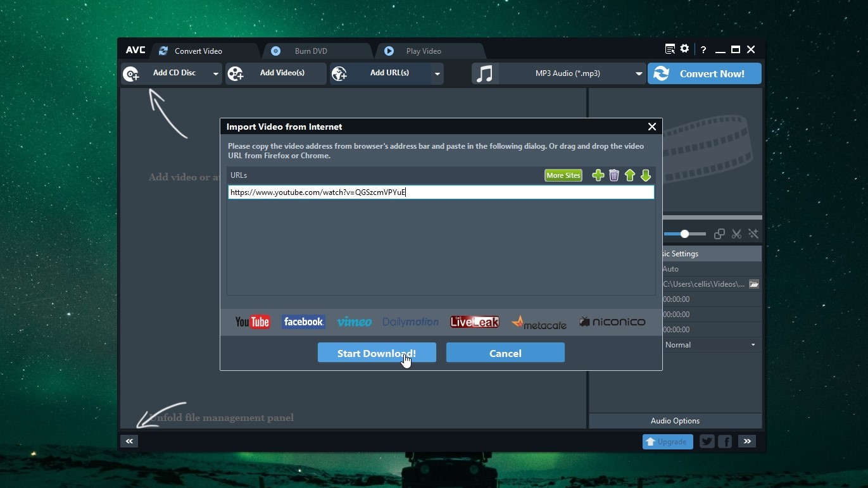Select the Dailymotion site logo
Image resolution: width=868 pixels, height=488 pixels.
410,322
